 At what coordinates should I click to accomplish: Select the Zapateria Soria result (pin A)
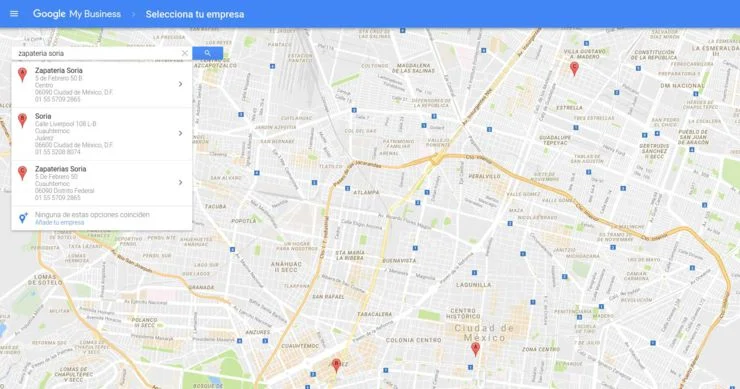pyautogui.click(x=102, y=85)
